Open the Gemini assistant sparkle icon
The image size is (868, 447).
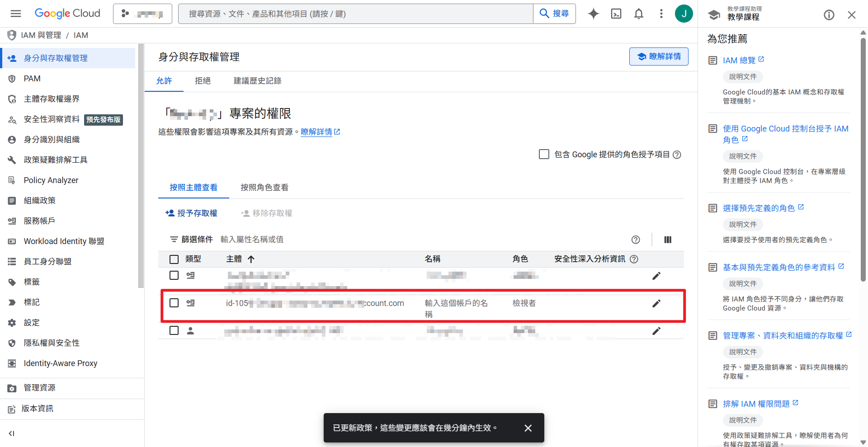click(x=593, y=14)
